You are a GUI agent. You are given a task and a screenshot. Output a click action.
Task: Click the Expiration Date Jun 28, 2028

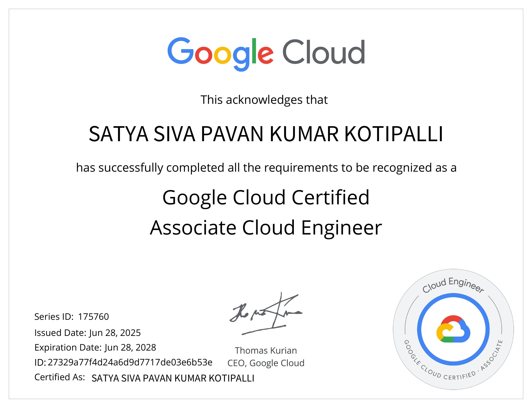[130, 347]
